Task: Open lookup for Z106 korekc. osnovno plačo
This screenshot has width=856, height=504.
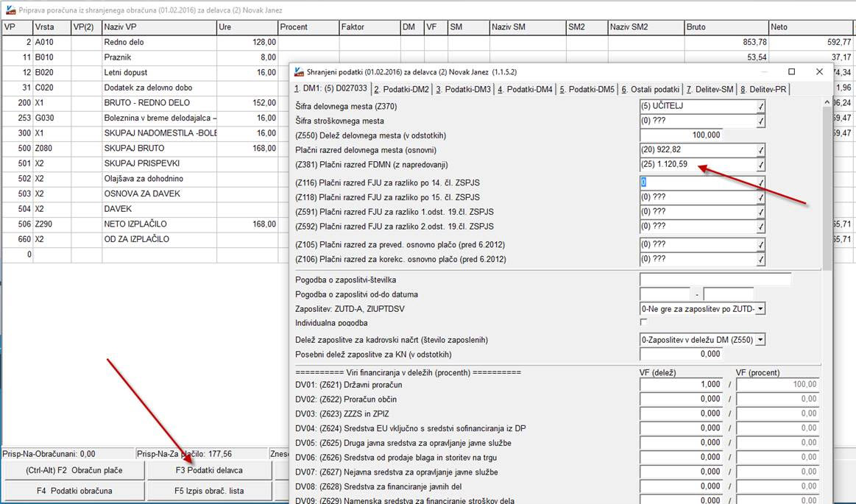Action: pos(760,260)
